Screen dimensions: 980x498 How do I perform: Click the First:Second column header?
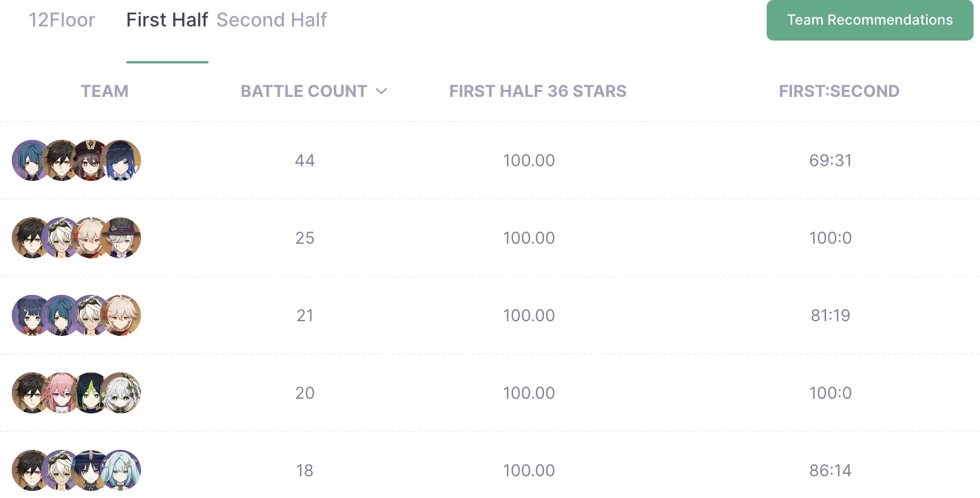point(839,91)
